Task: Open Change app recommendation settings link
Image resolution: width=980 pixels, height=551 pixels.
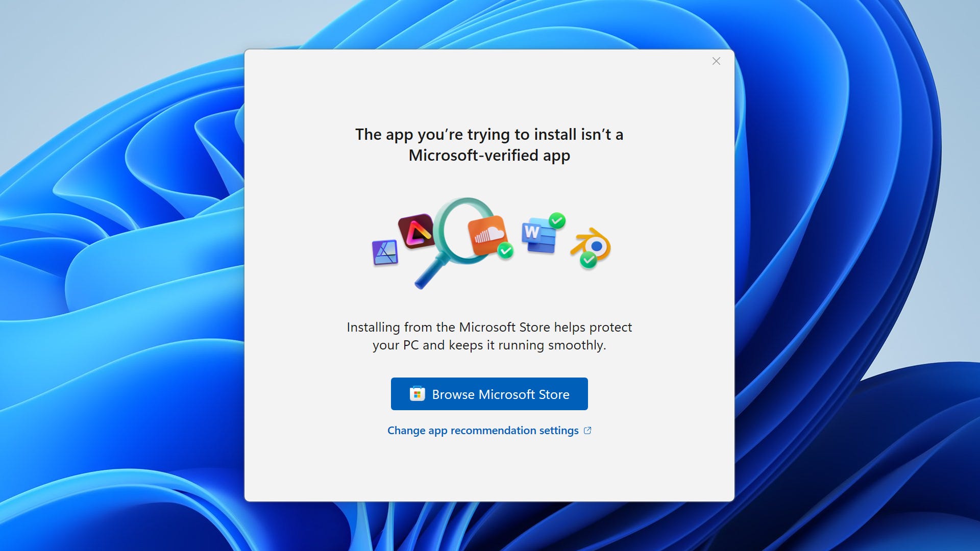Action: [x=482, y=431]
